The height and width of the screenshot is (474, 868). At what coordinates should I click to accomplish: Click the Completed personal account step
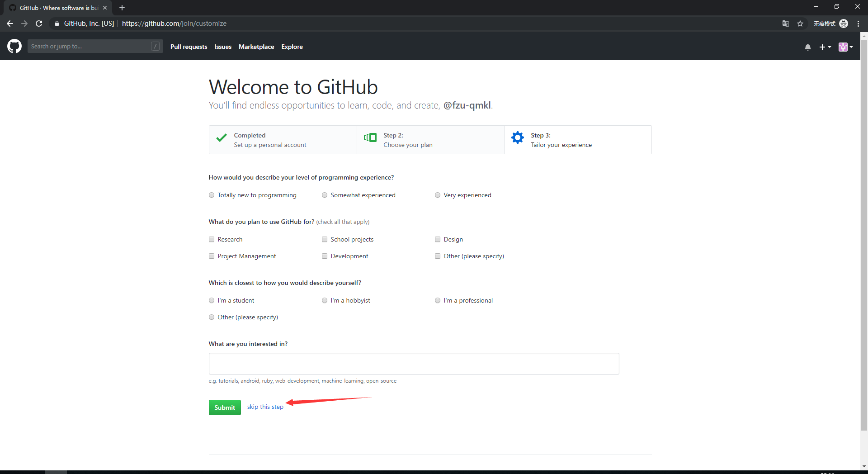(283, 140)
